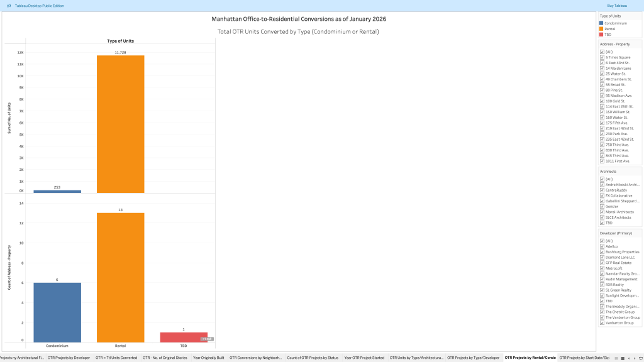Click the Condominium blue legend swatch
Viewport: 644px width, 362px height.
point(601,23)
